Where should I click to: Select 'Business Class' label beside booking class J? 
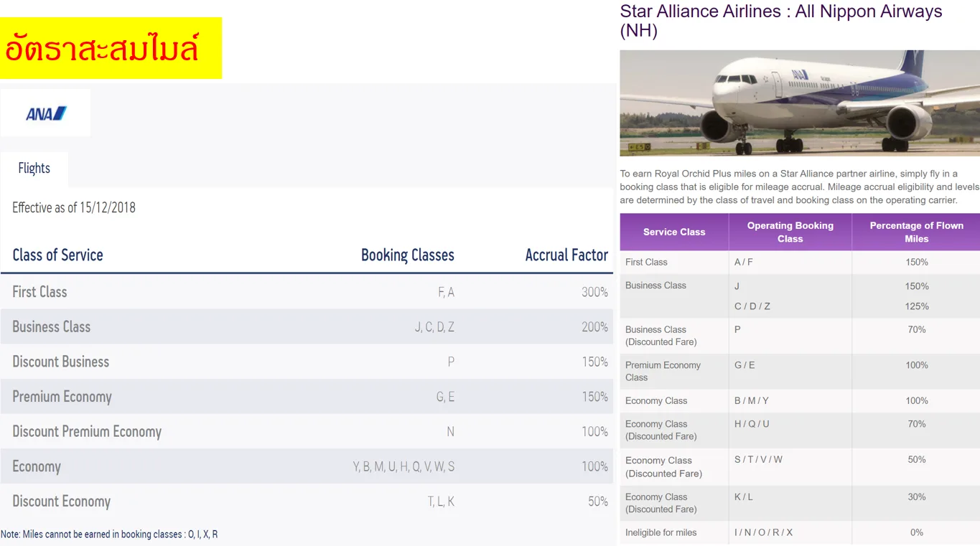[x=655, y=286]
